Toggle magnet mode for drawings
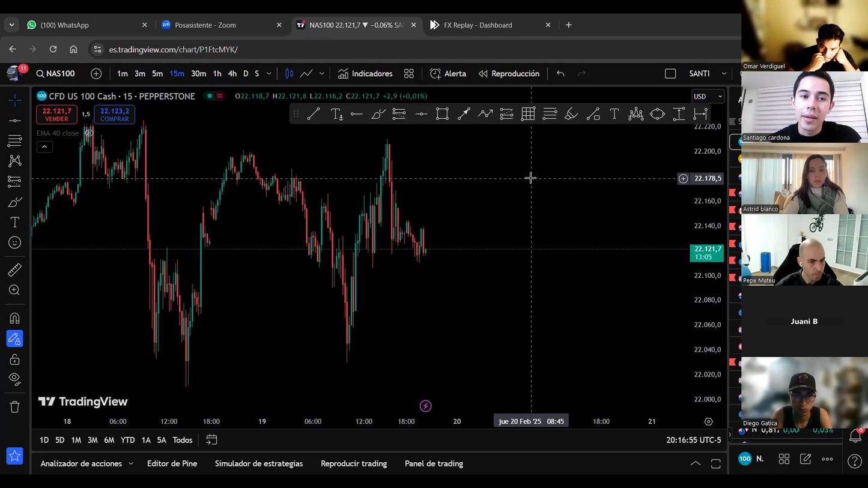 (15, 318)
